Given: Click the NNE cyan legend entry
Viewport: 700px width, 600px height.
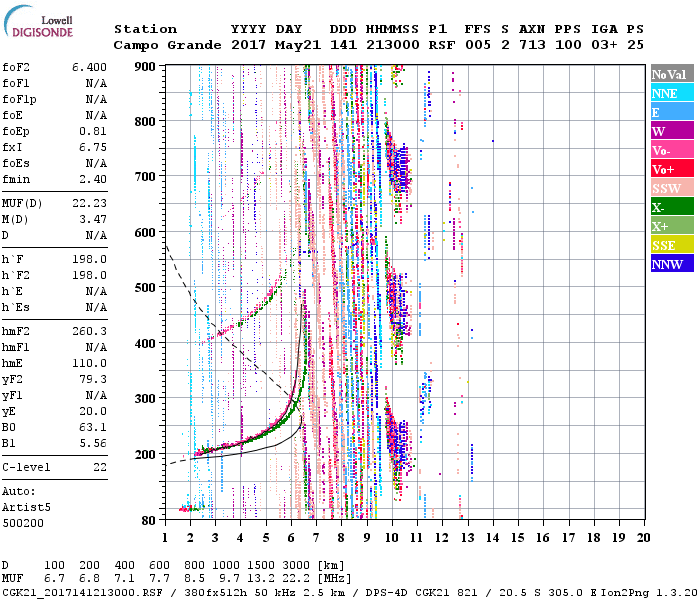Looking at the screenshot, I should (672, 93).
